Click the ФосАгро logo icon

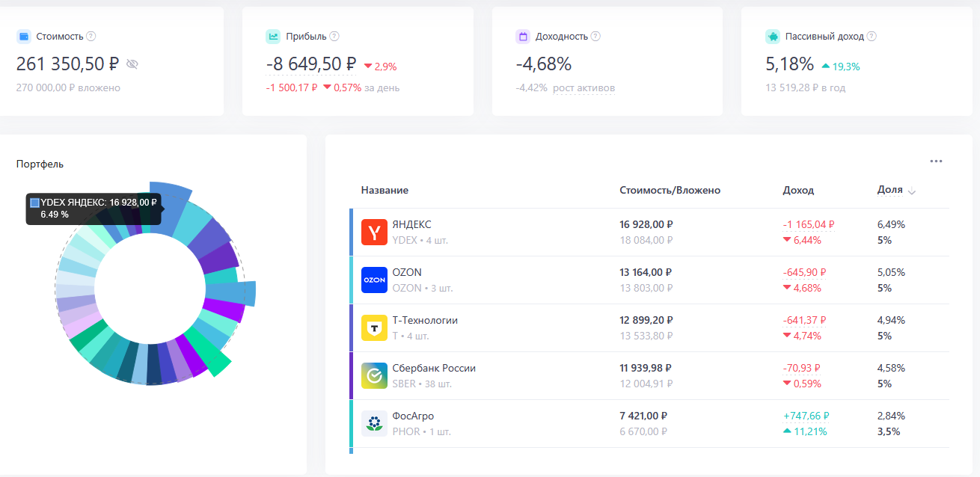pyautogui.click(x=374, y=423)
